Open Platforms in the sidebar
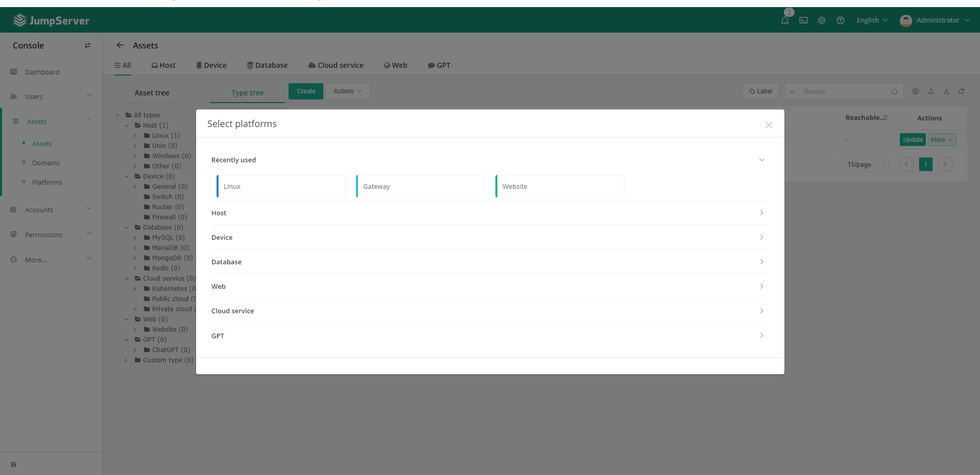Viewport: 980px width, 475px height. tap(47, 182)
